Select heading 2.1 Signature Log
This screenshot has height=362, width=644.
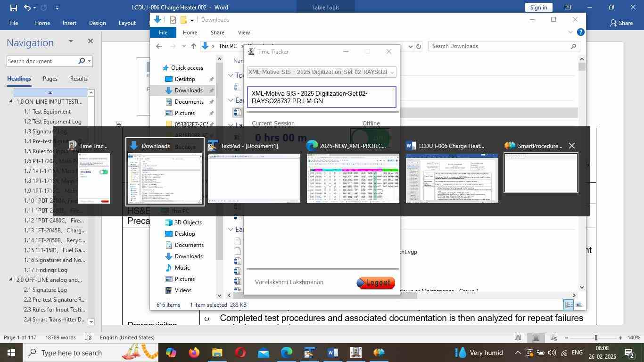click(x=45, y=290)
